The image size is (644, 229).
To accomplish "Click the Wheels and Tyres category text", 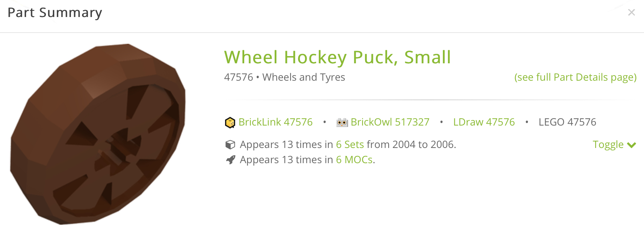I will click(x=304, y=77).
